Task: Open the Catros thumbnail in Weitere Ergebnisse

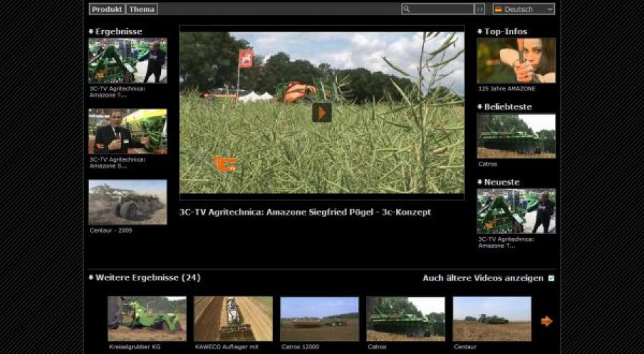Action: tap(406, 318)
